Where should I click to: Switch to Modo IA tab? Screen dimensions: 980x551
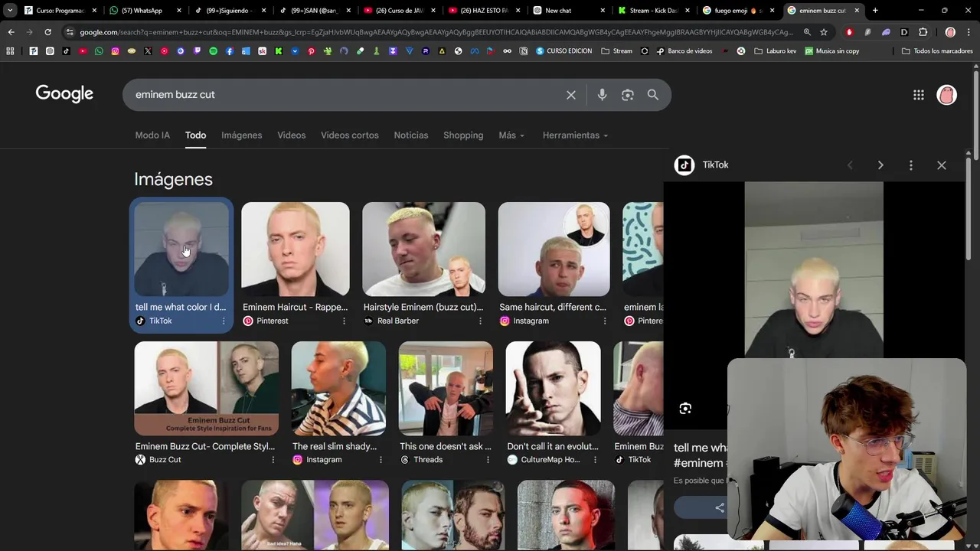pyautogui.click(x=152, y=135)
